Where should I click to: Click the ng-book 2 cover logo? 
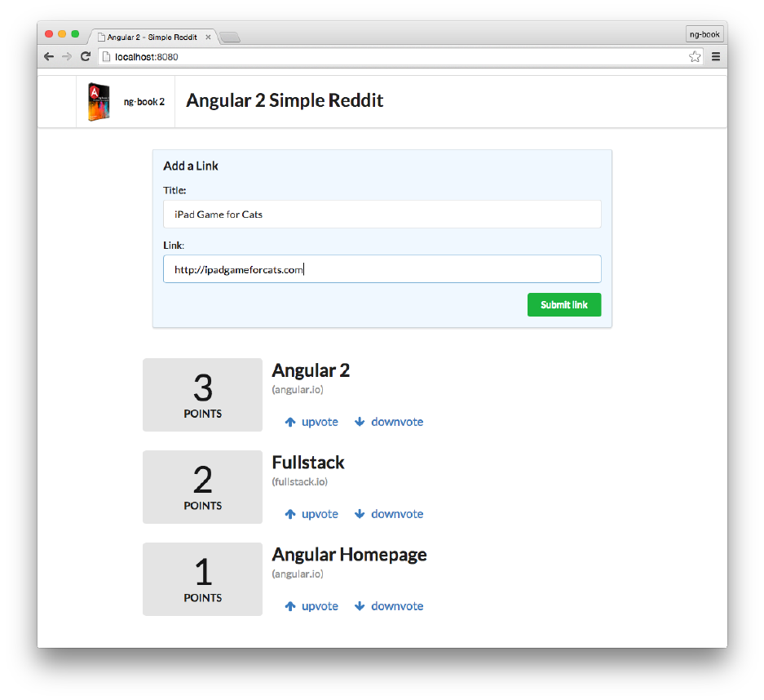[x=99, y=102]
